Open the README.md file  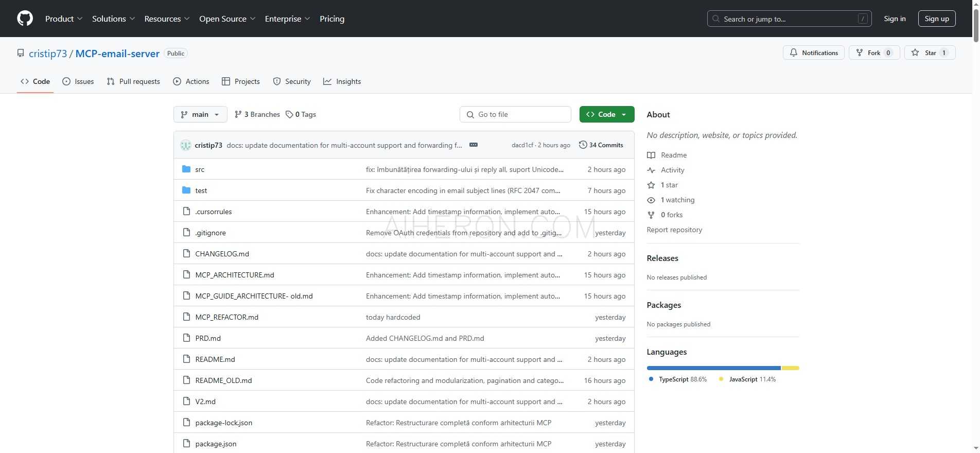point(215,359)
